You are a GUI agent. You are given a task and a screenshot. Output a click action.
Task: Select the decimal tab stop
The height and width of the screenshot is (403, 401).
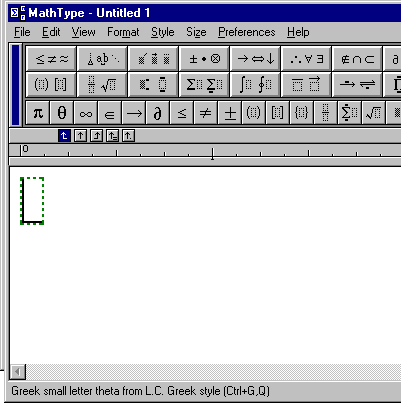128,136
